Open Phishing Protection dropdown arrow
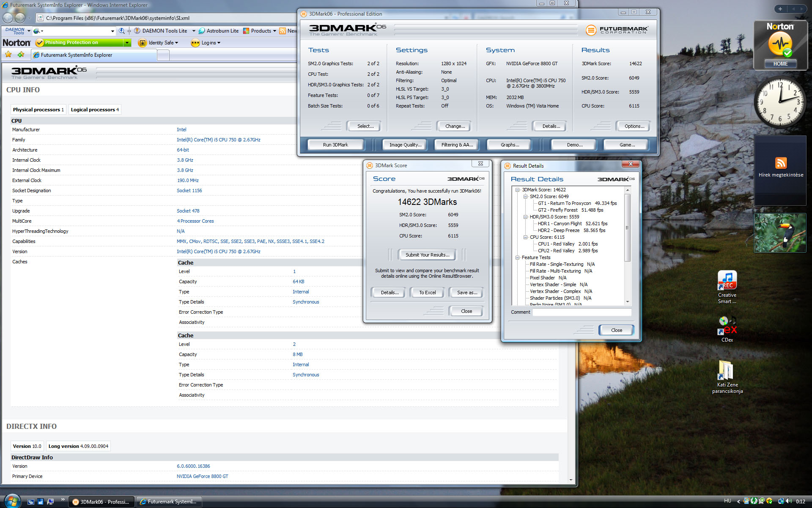Image resolution: width=812 pixels, height=508 pixels. click(x=127, y=43)
